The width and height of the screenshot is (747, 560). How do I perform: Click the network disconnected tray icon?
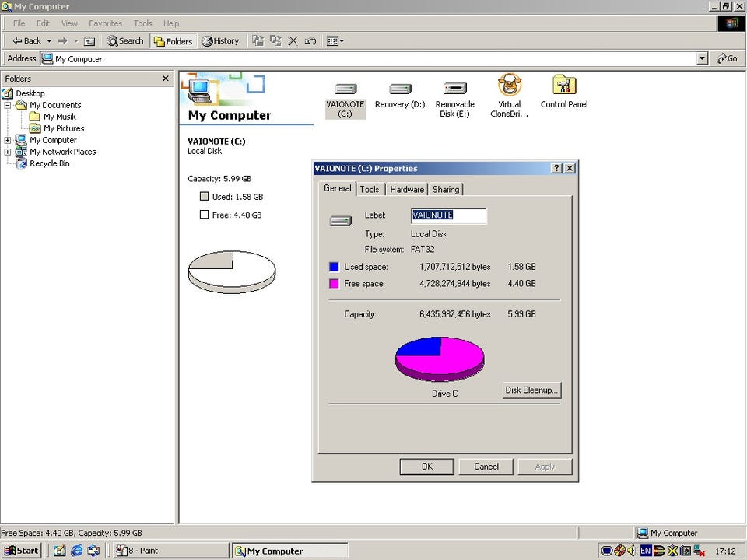pos(699,551)
